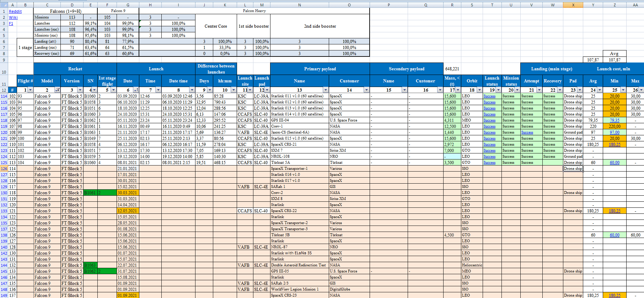This screenshot has width=644, height=298.
Task: Select column X header
Action: [x=573, y=5]
